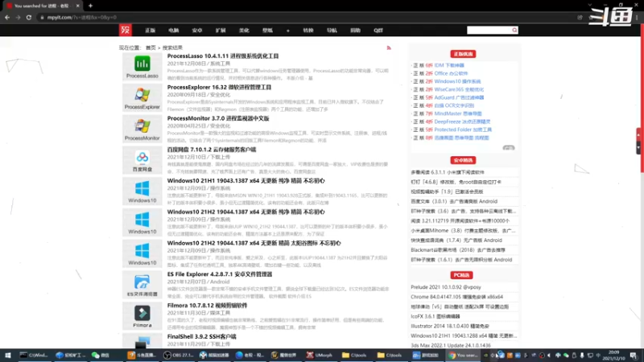644x362 pixels.
Task: Open ProcessLasso 10.4.1.11 article title
Action: pyautogui.click(x=223, y=56)
